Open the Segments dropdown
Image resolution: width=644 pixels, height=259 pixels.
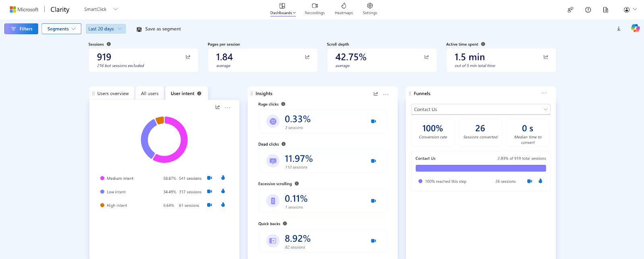(x=61, y=29)
